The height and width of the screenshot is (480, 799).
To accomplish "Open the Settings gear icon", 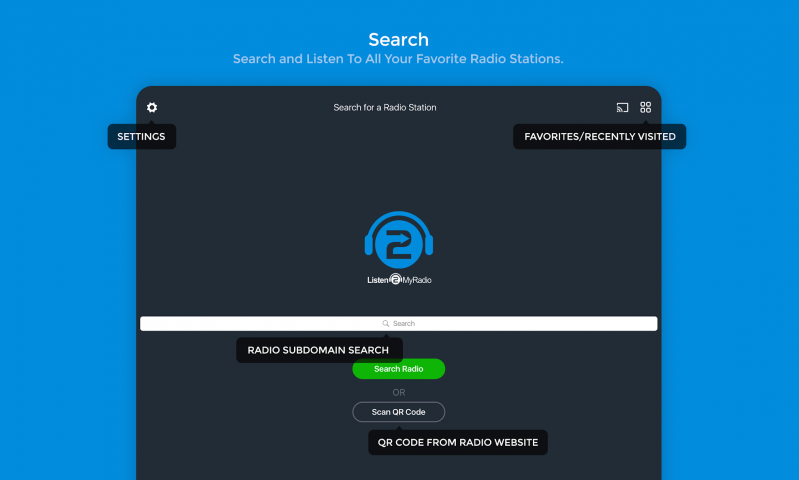I will 152,107.
